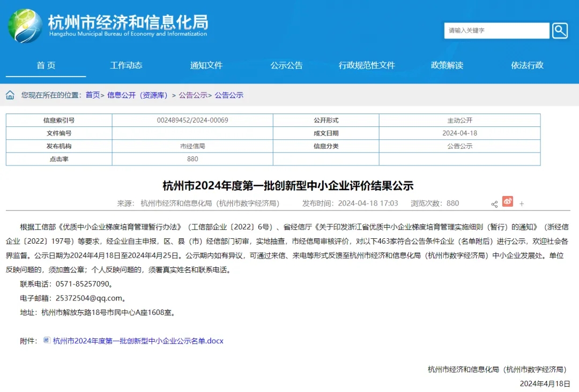Click the 文件编号 label cell
The height and width of the screenshot is (392, 579).
coord(59,133)
